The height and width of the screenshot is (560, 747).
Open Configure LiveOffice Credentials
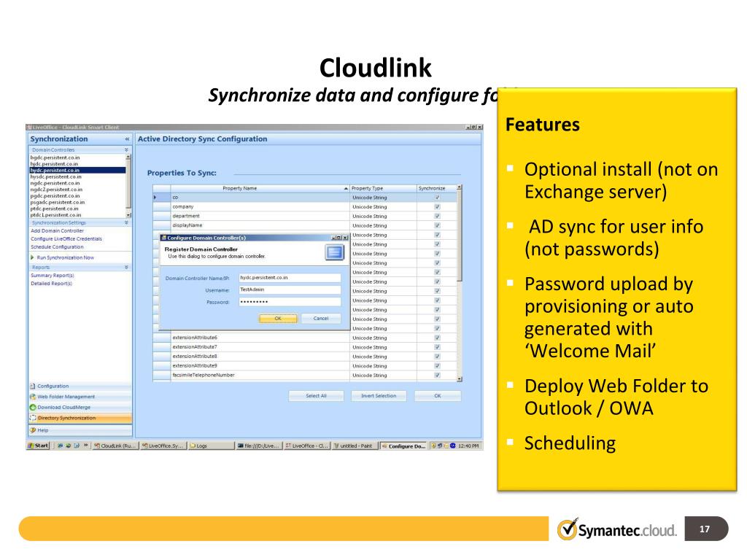click(x=66, y=239)
